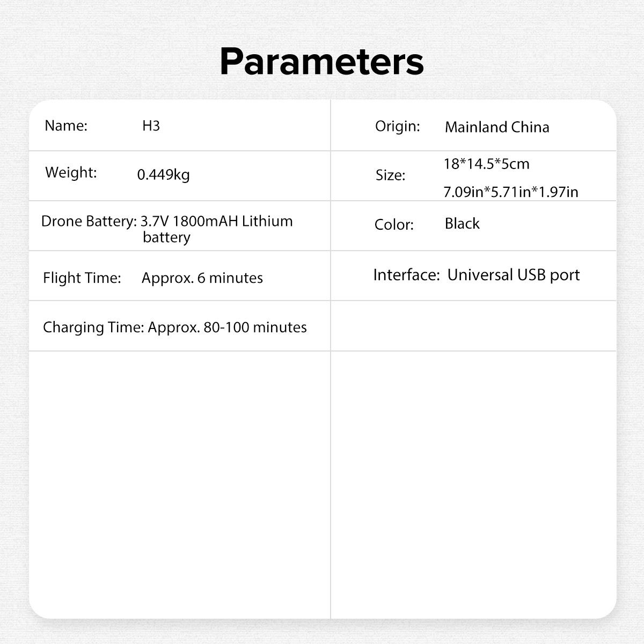Select the Black color value
Viewport: 644px width, 644px height.
coord(462,223)
